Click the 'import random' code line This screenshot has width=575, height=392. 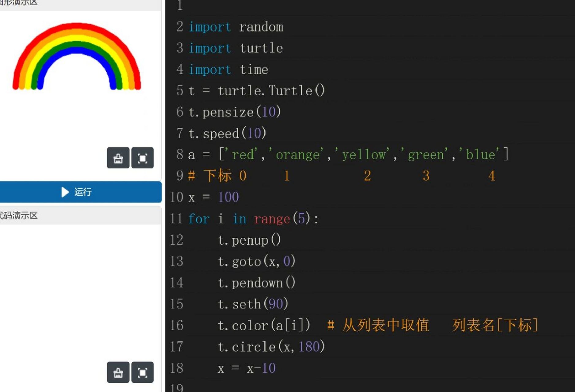[236, 27]
